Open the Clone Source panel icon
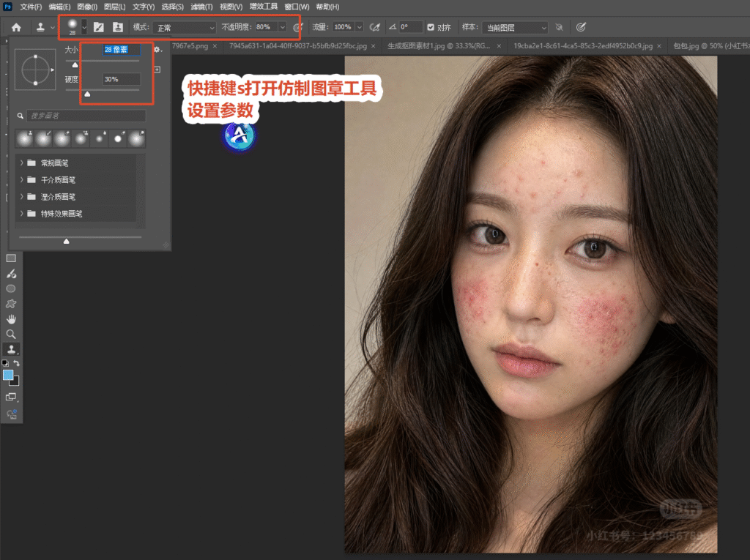 tap(118, 27)
